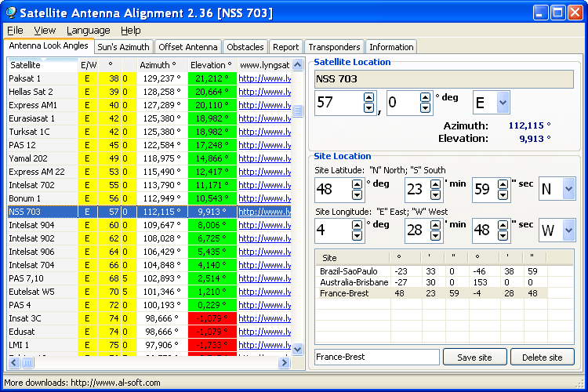Viewport: 588px width, 392px height.
Task: Decrease satellite longitude degrees with down arrow
Action: (369, 108)
